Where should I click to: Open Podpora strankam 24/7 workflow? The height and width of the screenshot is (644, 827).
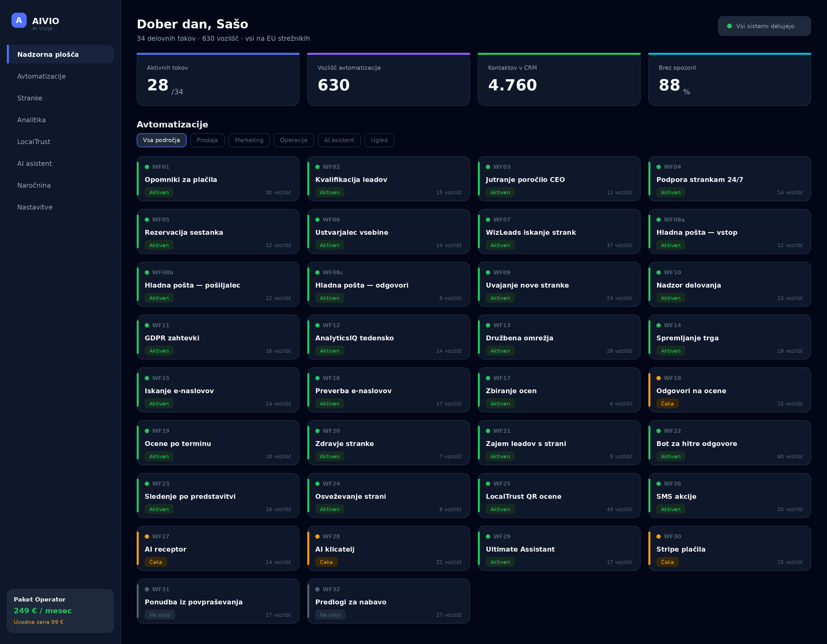tap(729, 179)
